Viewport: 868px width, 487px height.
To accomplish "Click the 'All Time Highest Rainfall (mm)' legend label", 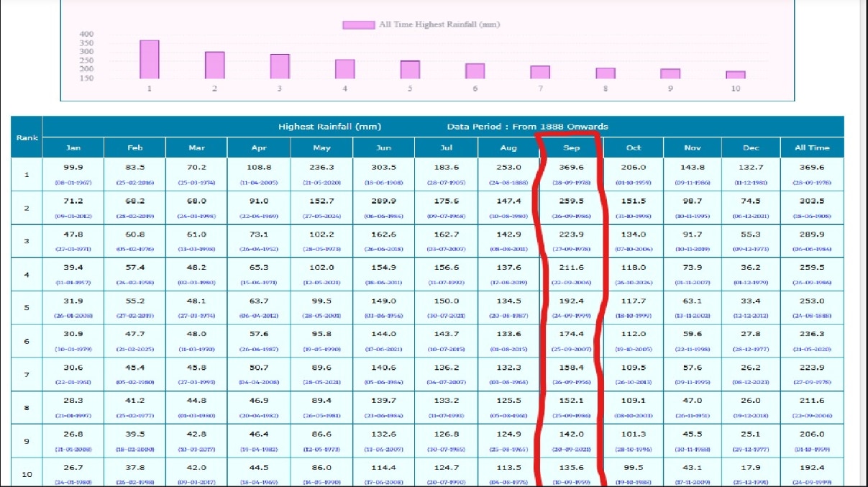I will click(x=439, y=25).
